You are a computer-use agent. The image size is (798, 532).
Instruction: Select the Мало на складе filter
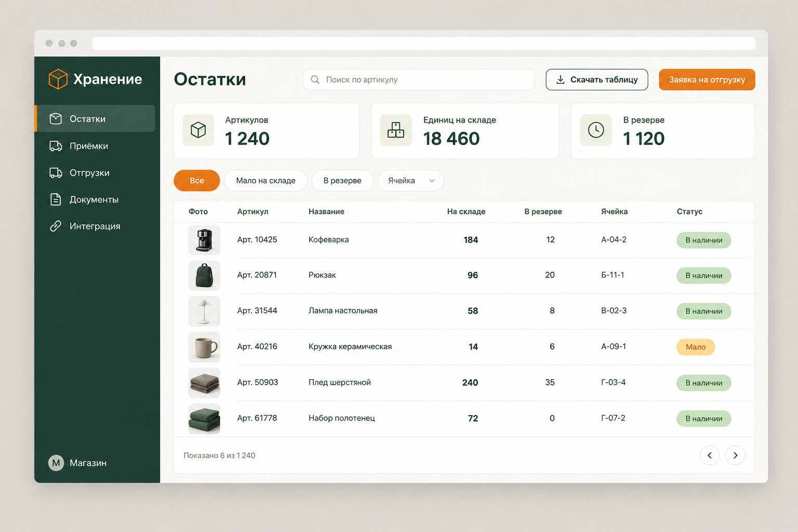click(x=265, y=181)
